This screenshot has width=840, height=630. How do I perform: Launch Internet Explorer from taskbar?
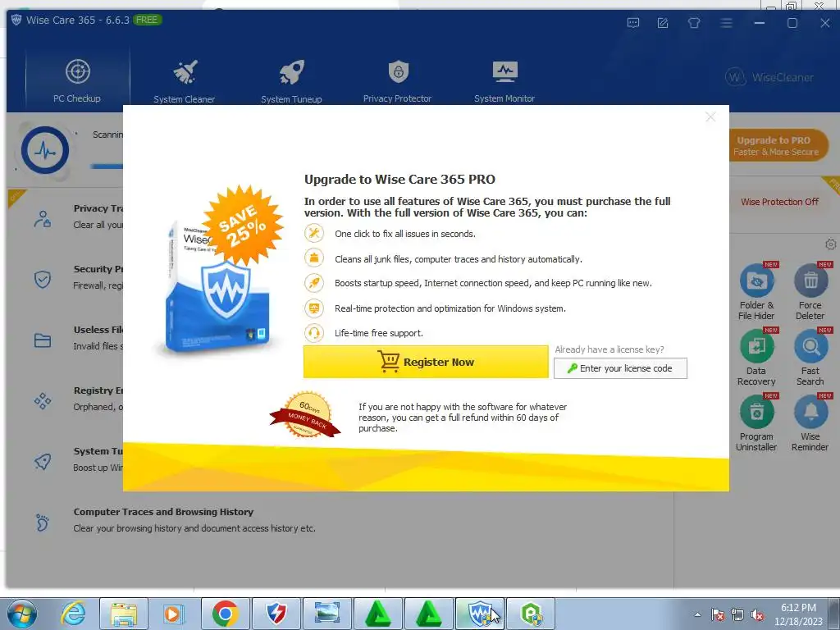(x=73, y=614)
